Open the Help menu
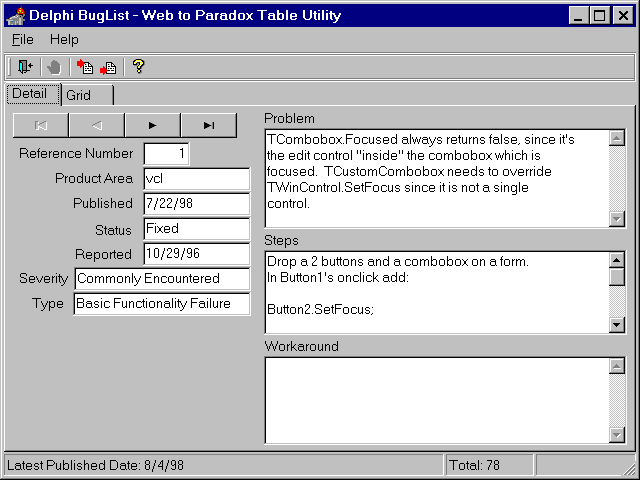 (x=64, y=40)
